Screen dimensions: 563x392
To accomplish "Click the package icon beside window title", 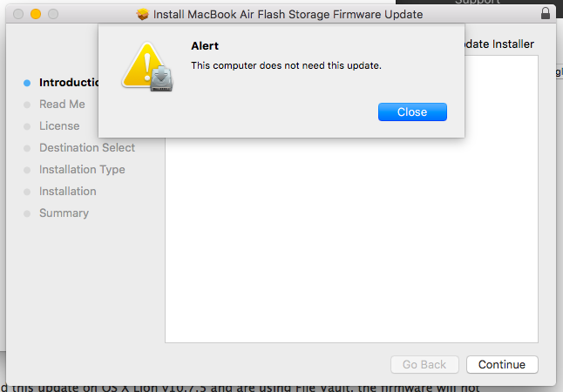I will click(144, 15).
